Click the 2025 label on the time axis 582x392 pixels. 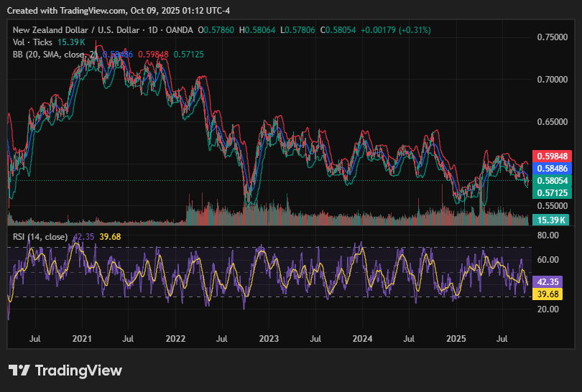pyautogui.click(x=456, y=337)
